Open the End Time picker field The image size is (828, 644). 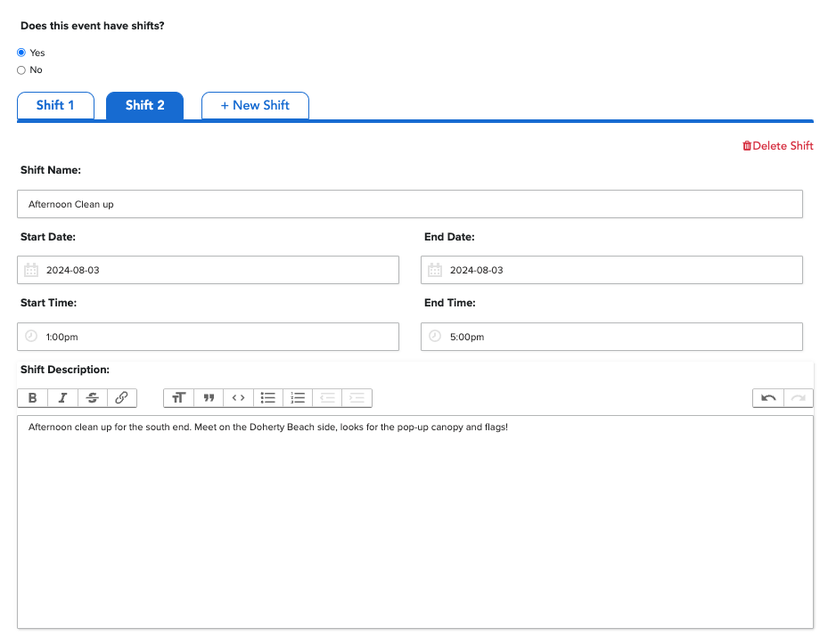pyautogui.click(x=611, y=337)
